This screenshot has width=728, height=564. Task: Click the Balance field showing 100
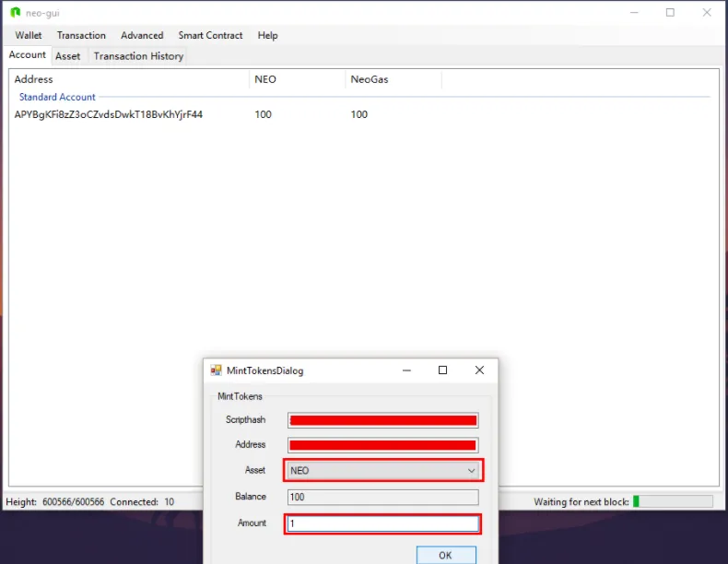coord(383,497)
